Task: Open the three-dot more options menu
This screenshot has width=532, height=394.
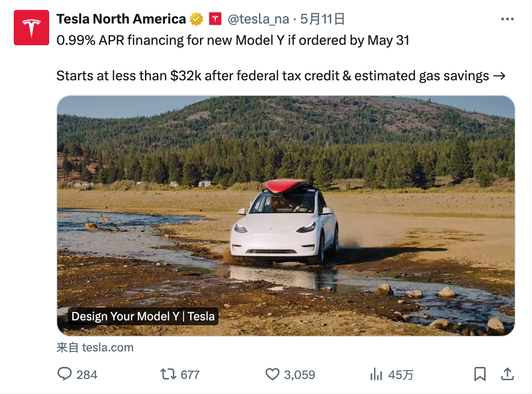Action: click(x=507, y=19)
